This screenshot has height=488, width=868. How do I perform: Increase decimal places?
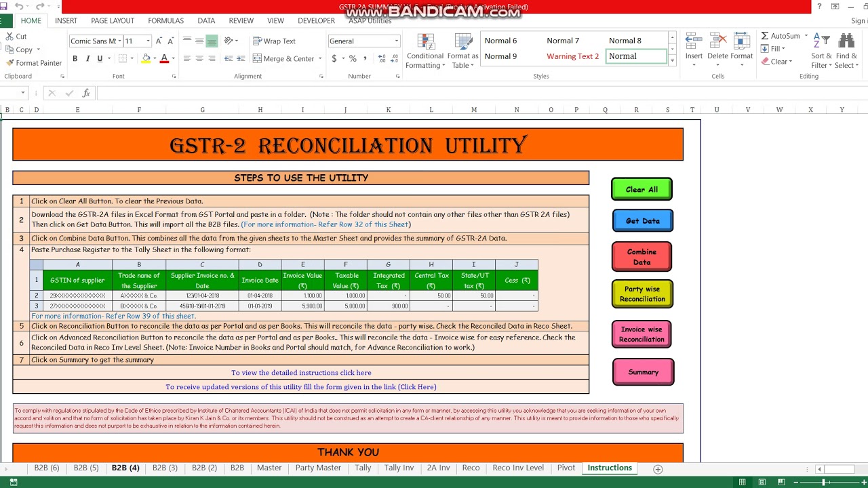[x=383, y=59]
